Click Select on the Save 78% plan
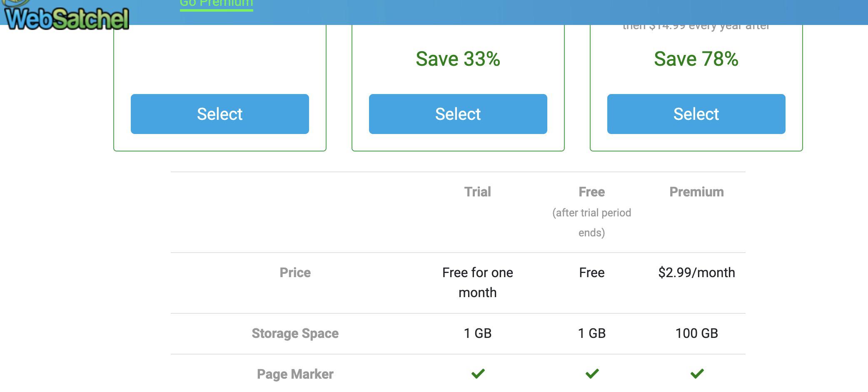868x392 pixels. 696,114
